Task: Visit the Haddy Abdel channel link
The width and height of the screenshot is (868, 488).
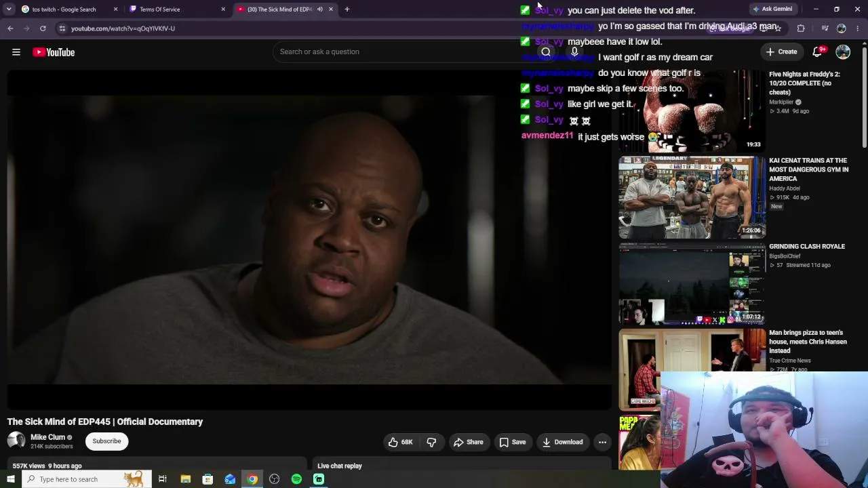Action: point(785,188)
